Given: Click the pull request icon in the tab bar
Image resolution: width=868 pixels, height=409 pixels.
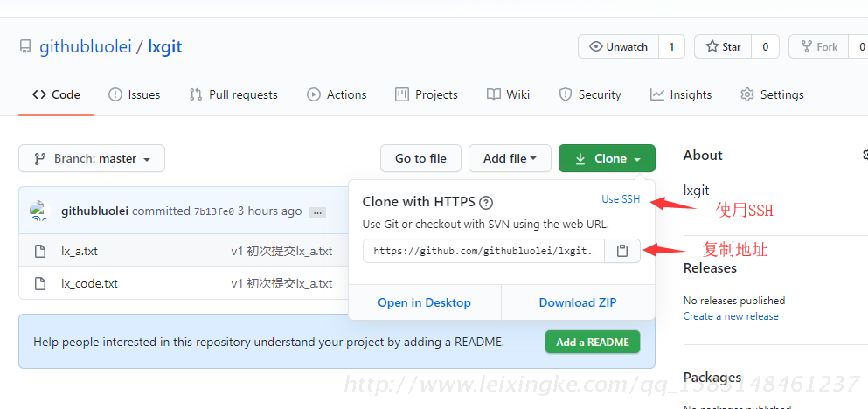Looking at the screenshot, I should (x=196, y=94).
